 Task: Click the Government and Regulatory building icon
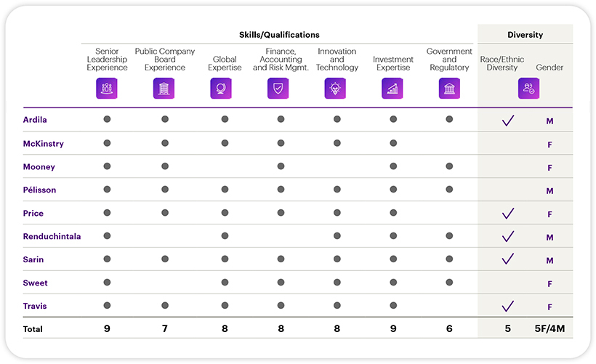(449, 89)
